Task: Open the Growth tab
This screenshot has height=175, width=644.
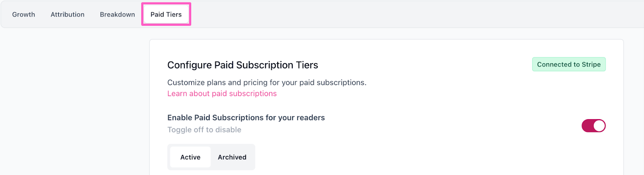Action: [x=23, y=14]
